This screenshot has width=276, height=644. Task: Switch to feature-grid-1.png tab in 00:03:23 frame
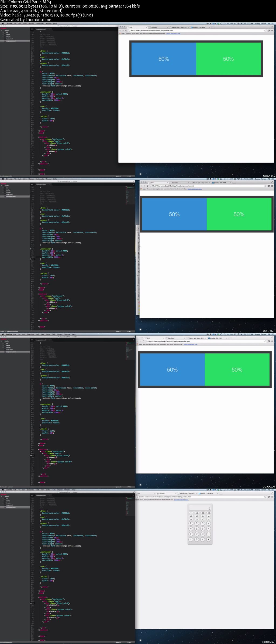click(x=200, y=183)
